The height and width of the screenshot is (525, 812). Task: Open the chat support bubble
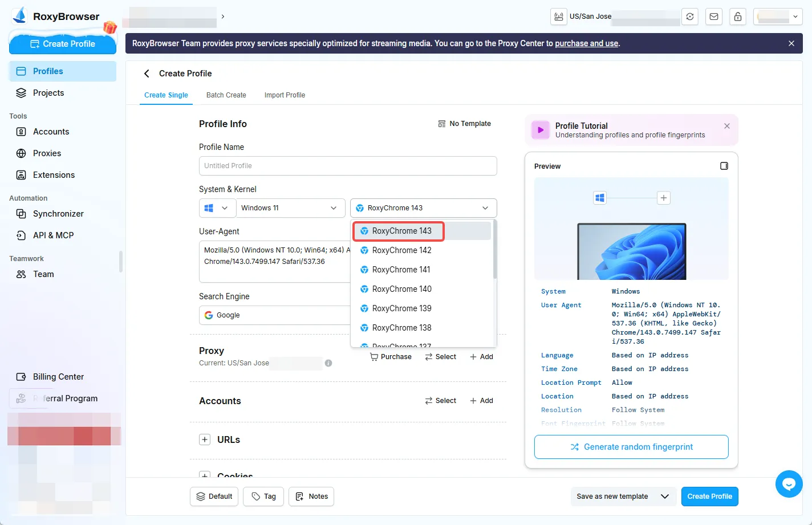(x=789, y=484)
